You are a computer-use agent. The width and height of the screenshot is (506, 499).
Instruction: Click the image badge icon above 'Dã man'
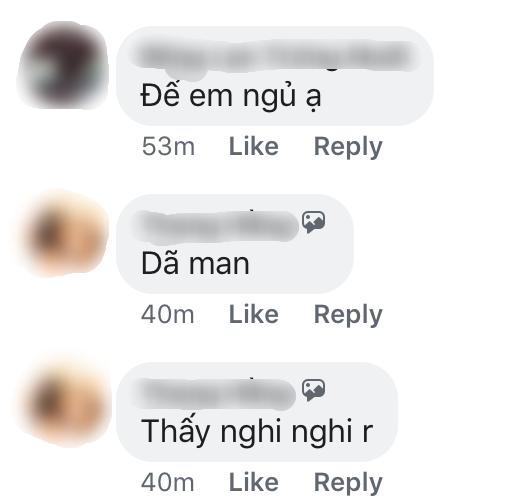click(x=313, y=222)
